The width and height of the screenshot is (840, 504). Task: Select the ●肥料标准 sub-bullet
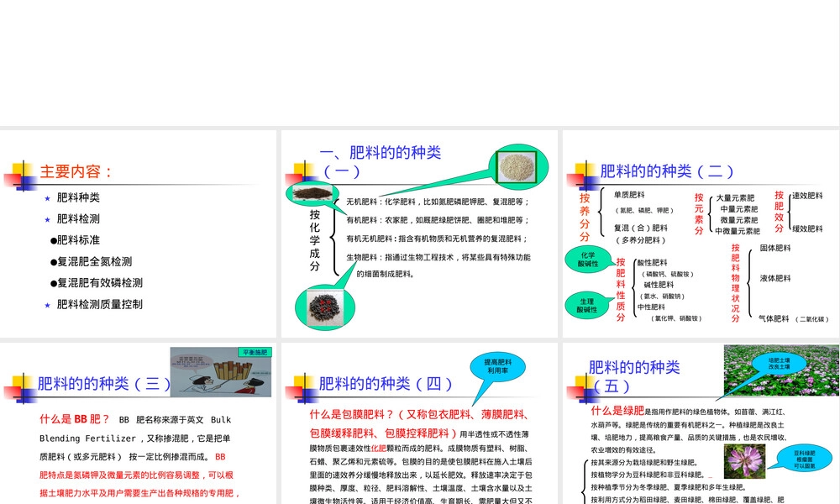(x=75, y=240)
